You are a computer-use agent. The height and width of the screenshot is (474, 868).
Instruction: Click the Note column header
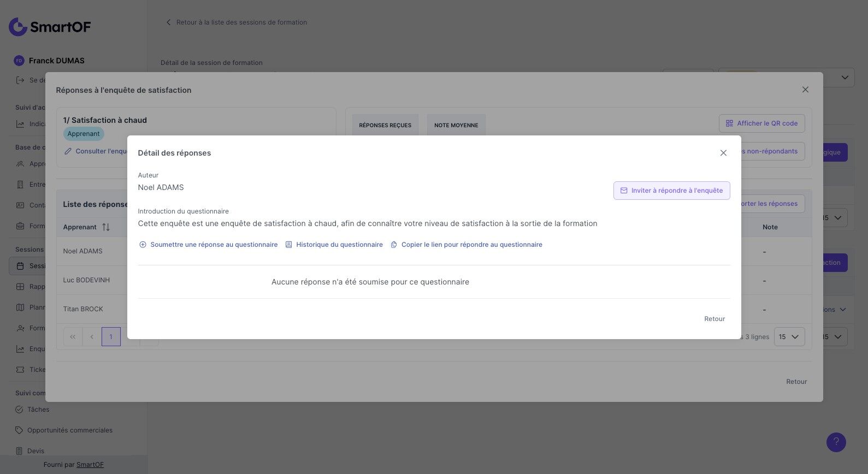(770, 227)
